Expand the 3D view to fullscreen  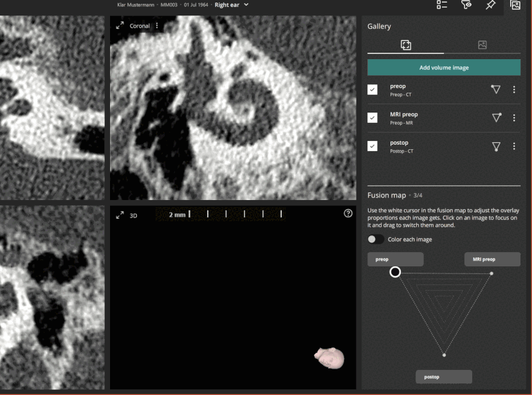(120, 215)
